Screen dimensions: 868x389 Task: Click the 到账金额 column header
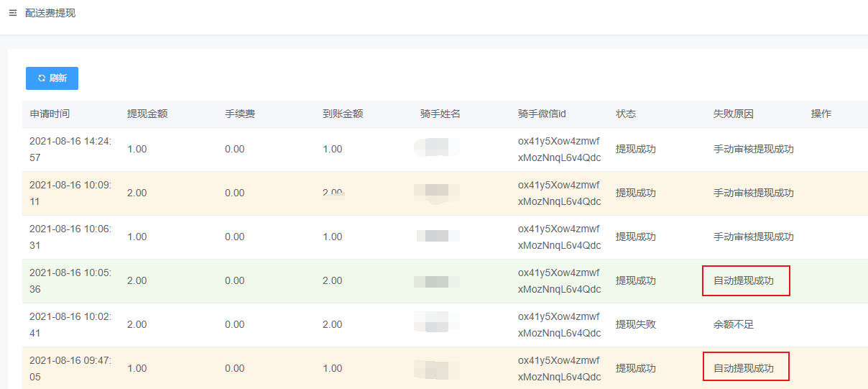pos(343,114)
